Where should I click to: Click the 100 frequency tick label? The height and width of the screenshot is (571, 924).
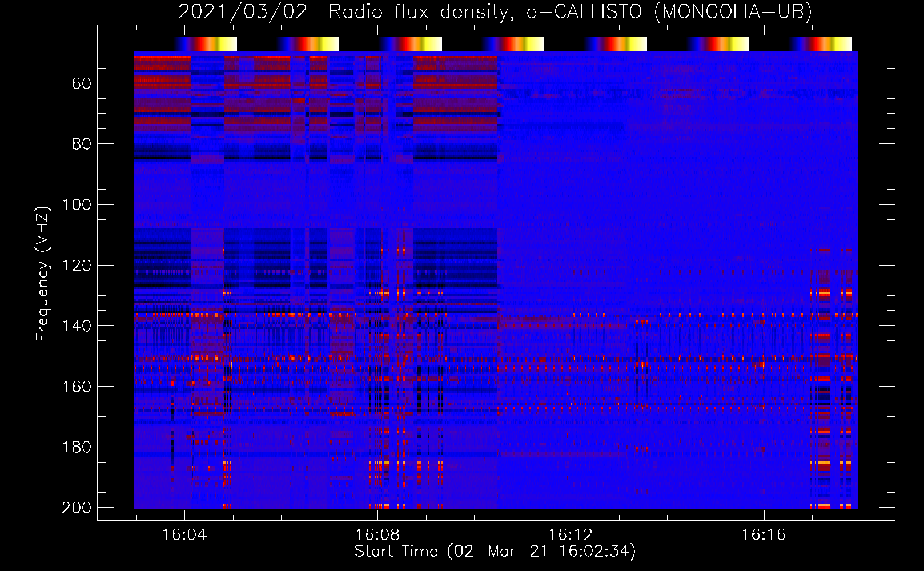point(77,205)
